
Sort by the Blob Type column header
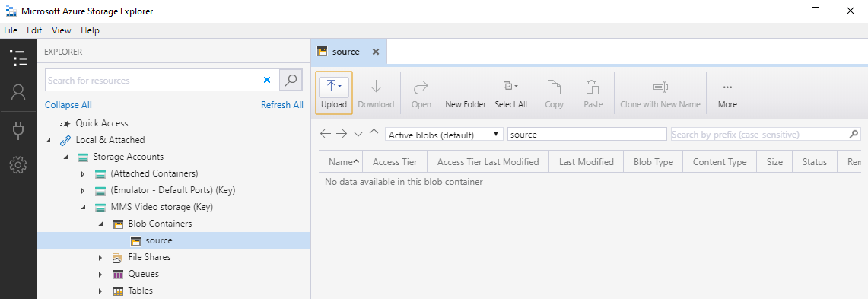pyautogui.click(x=653, y=162)
